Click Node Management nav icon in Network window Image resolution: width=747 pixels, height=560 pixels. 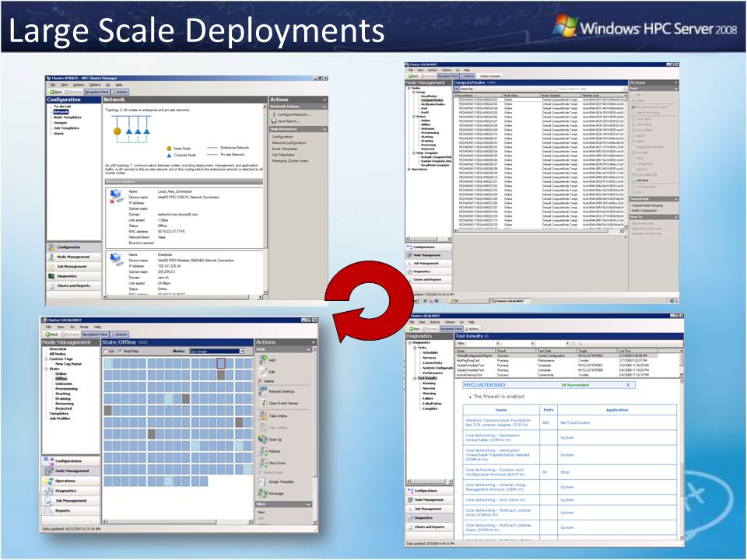(51, 257)
